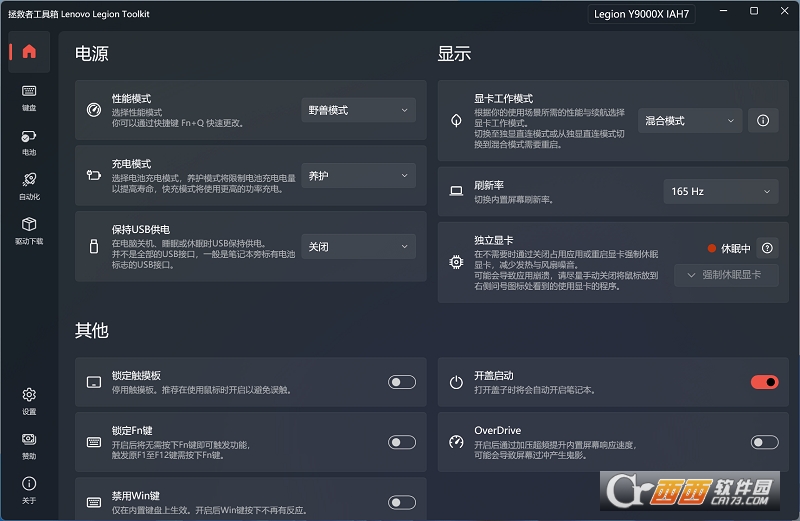Viewport: 800px width, 521px height.
Task: Click the OverDrive speedometer icon
Action: 456,442
